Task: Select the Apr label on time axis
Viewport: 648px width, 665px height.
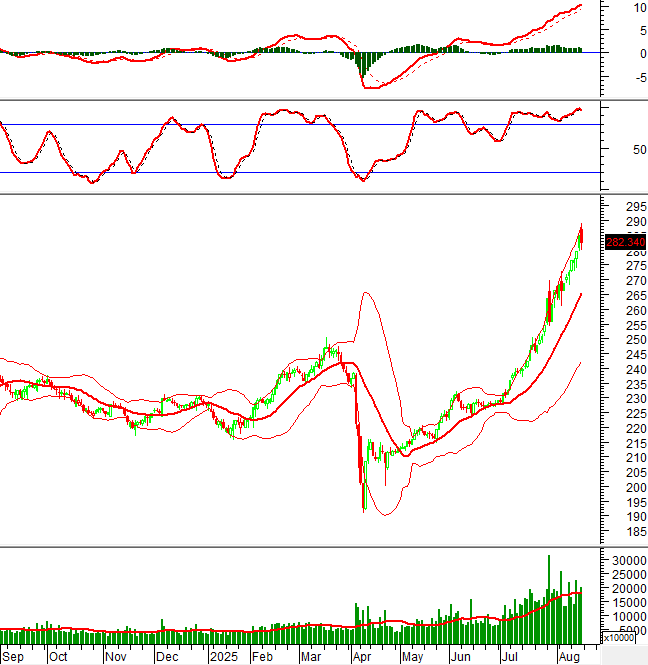Action: pyautogui.click(x=360, y=657)
